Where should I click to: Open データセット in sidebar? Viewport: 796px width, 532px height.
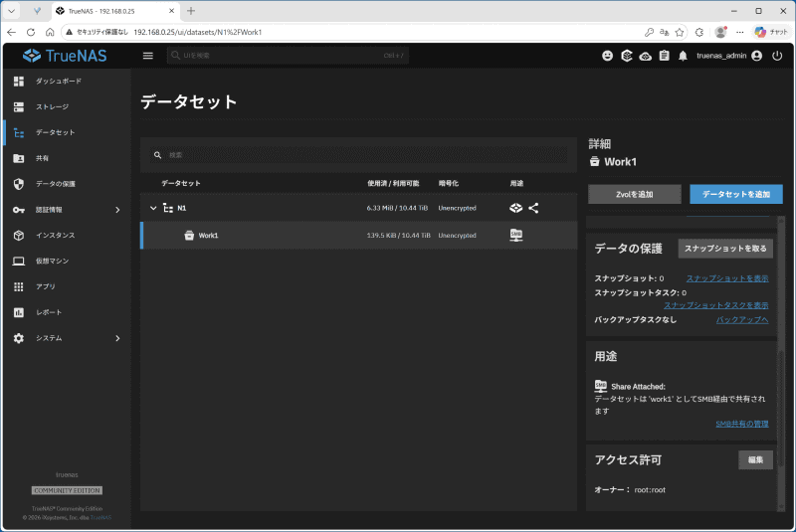[x=67, y=132]
